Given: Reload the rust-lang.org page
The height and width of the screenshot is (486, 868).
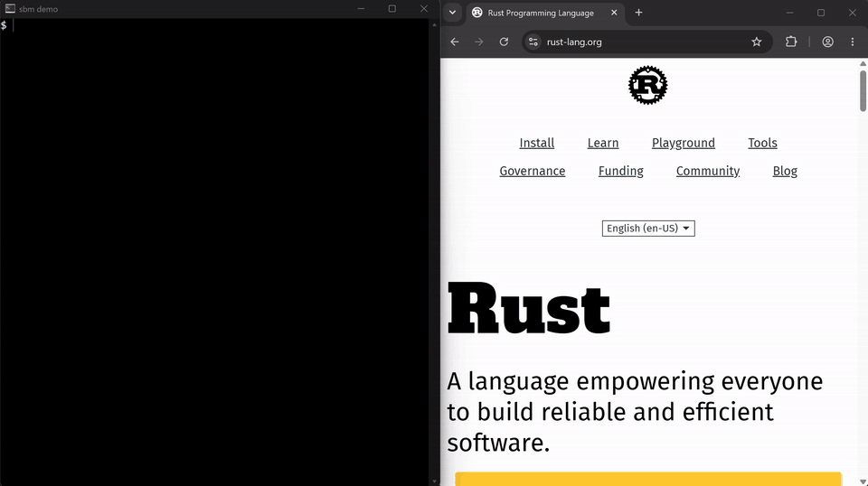Looking at the screenshot, I should tap(504, 42).
